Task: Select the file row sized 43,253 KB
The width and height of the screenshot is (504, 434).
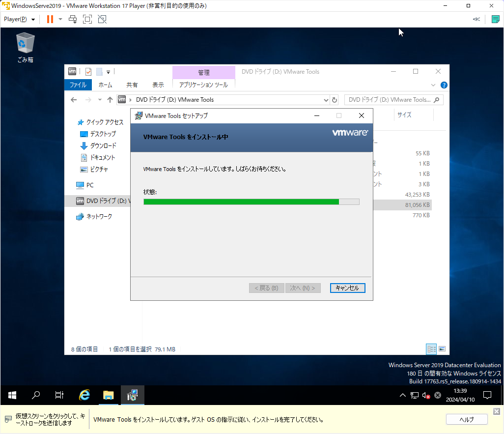Action: click(402, 195)
